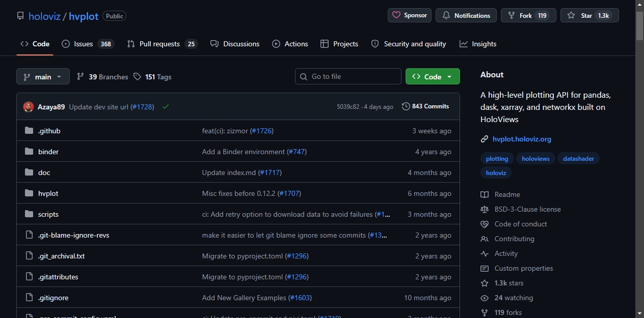Screen dimensions: 644x318
Task: Open the commit status green checkmark
Action: tap(166, 106)
